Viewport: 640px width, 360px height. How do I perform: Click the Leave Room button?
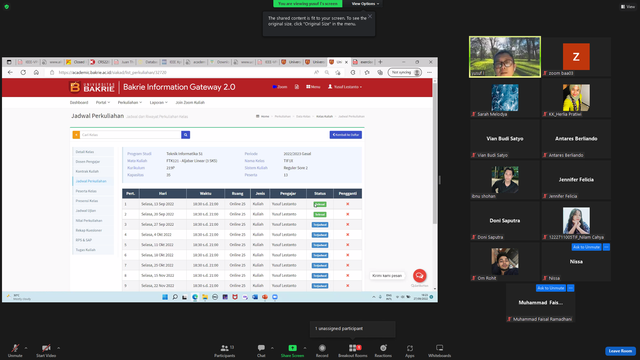click(620, 351)
